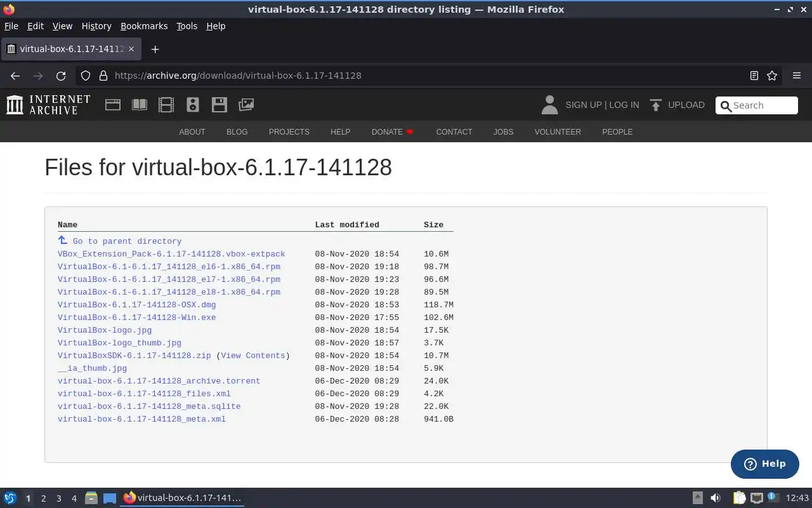Click the blue Help button

[x=765, y=464]
